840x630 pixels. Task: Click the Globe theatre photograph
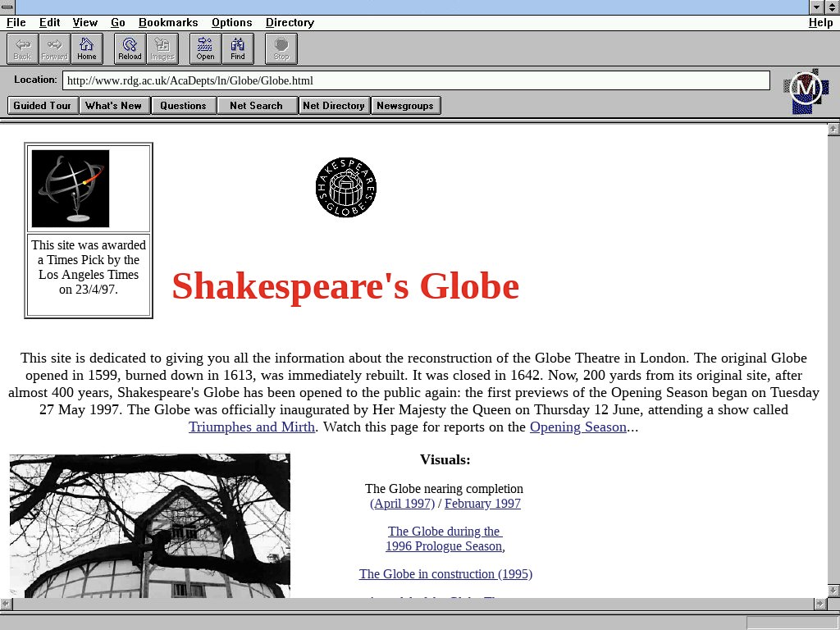(x=149, y=525)
